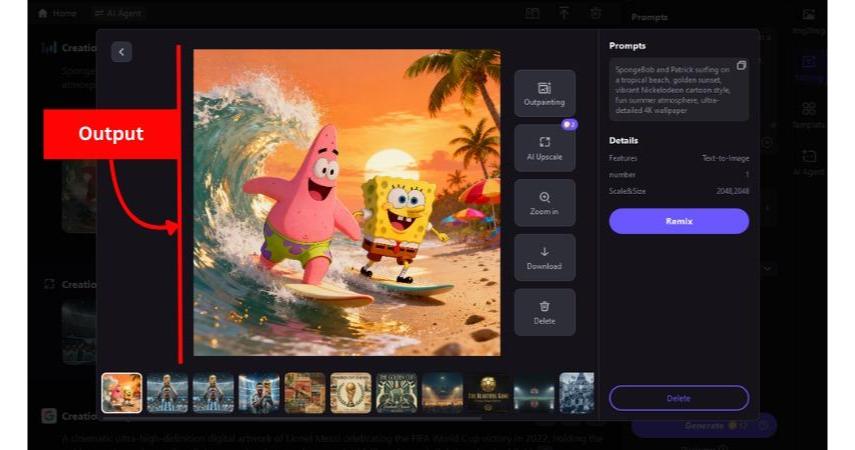Viewport: 855px width, 450px height.
Task: Select the warm-lit dark stadium thumbnail
Action: [442, 393]
